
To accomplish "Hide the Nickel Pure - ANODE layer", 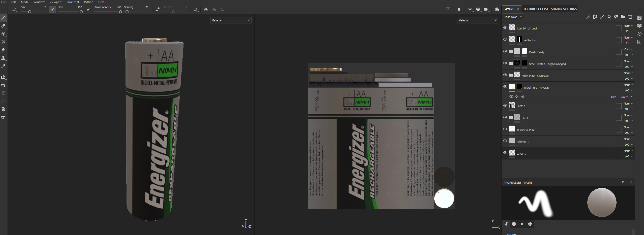I will 505,87.
